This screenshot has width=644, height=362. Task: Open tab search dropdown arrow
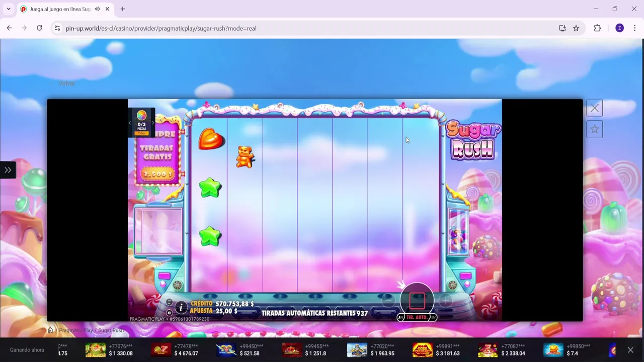(9, 9)
